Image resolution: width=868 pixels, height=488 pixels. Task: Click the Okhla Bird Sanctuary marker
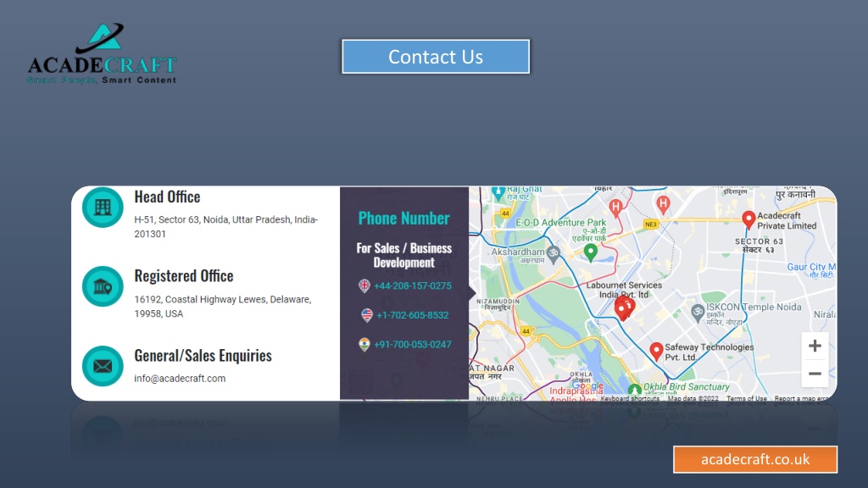point(635,389)
